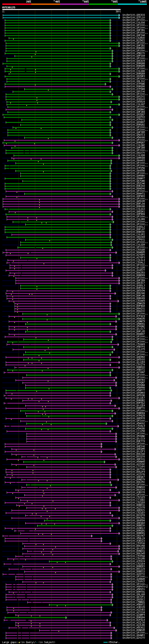Open hit UniRef100_A5BXT2

pyautogui.click(x=134, y=370)
